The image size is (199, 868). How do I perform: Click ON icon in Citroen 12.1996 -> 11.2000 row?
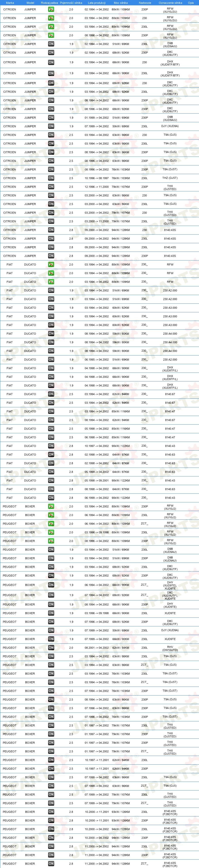click(x=51, y=187)
